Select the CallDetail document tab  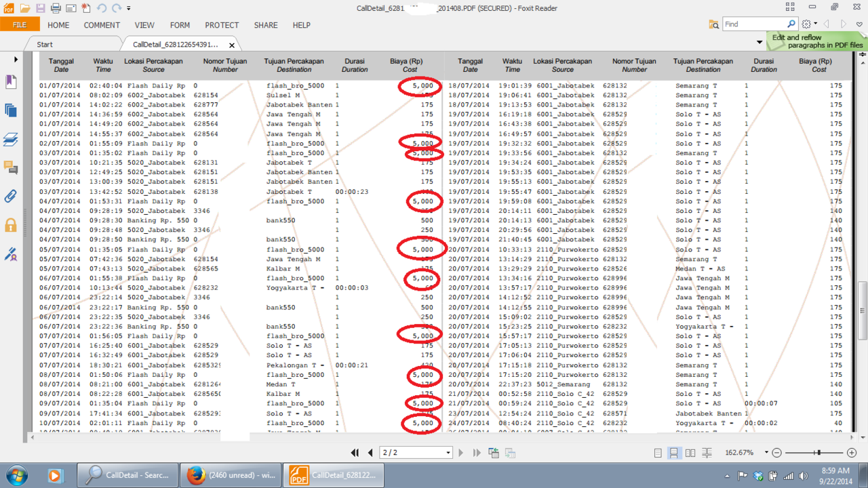(176, 45)
